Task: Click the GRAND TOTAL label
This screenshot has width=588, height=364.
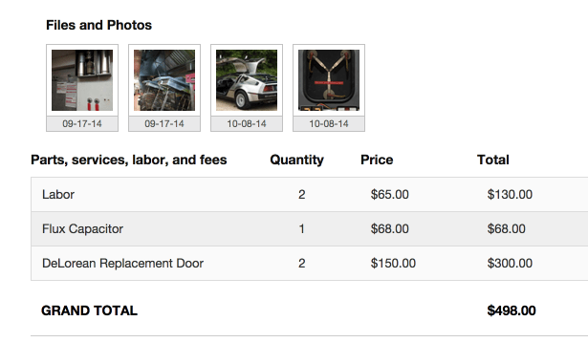Action: pyautogui.click(x=89, y=310)
